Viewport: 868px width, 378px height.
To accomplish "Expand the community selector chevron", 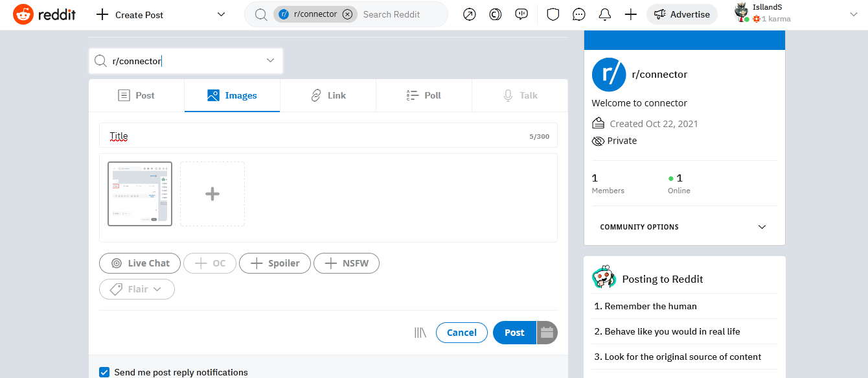I will coord(270,61).
